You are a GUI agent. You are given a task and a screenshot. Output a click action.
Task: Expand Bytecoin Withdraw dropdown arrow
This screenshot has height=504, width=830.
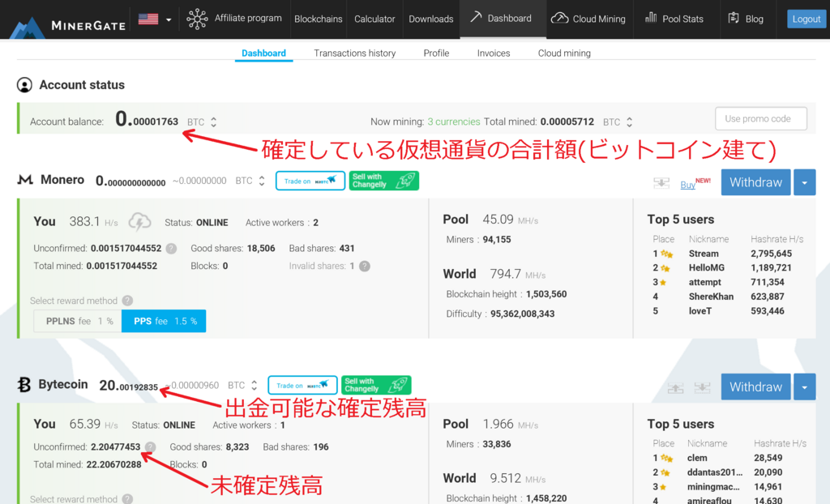pyautogui.click(x=804, y=387)
